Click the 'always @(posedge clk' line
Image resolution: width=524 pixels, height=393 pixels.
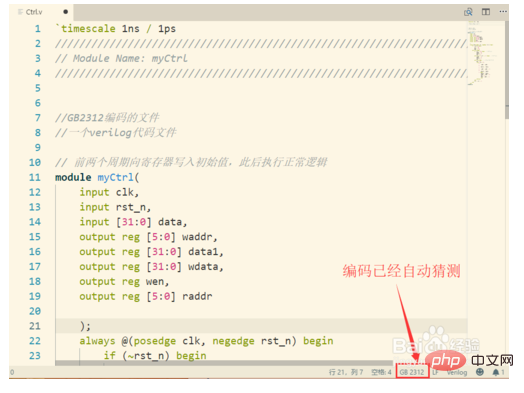point(206,341)
